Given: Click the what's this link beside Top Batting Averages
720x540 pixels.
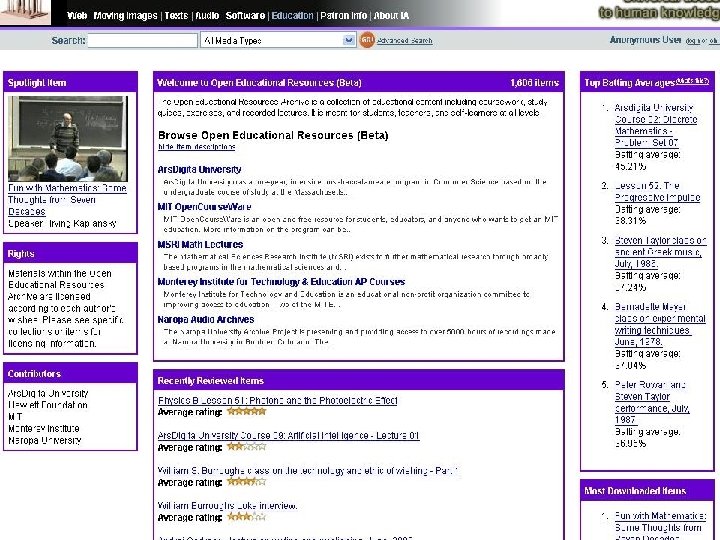Looking at the screenshot, I should pyautogui.click(x=692, y=81).
